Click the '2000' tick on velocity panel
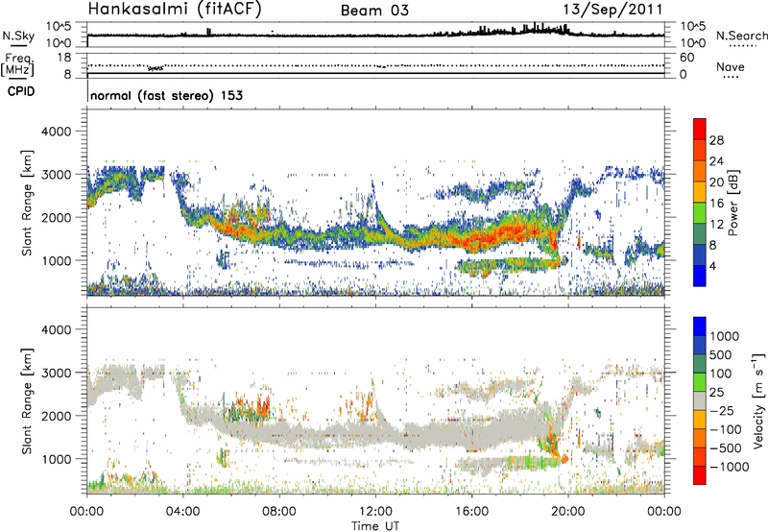 point(57,416)
